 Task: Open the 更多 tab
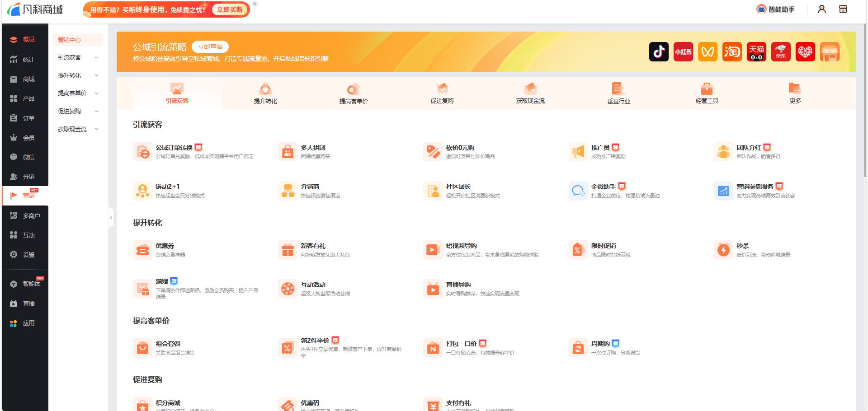click(795, 93)
